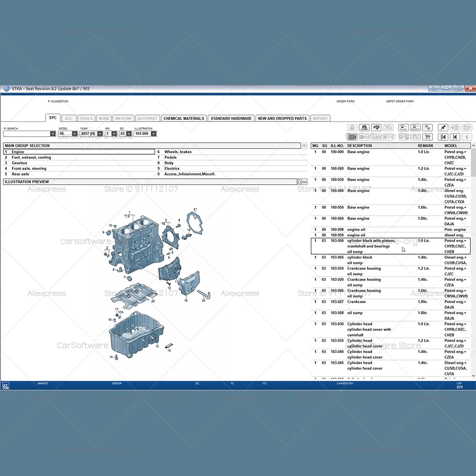Viewport: 476px width, 476px height.
Task: Click the parts list scrollbar down arrow
Action: [x=473, y=376]
